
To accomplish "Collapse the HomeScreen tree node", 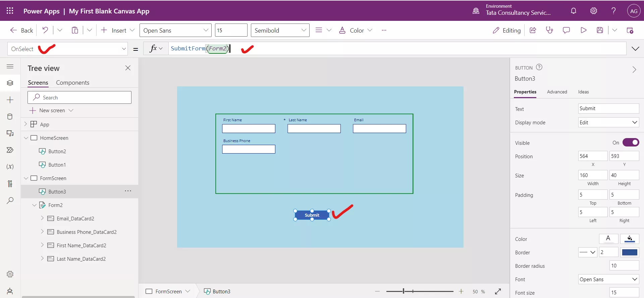I will click(x=26, y=138).
